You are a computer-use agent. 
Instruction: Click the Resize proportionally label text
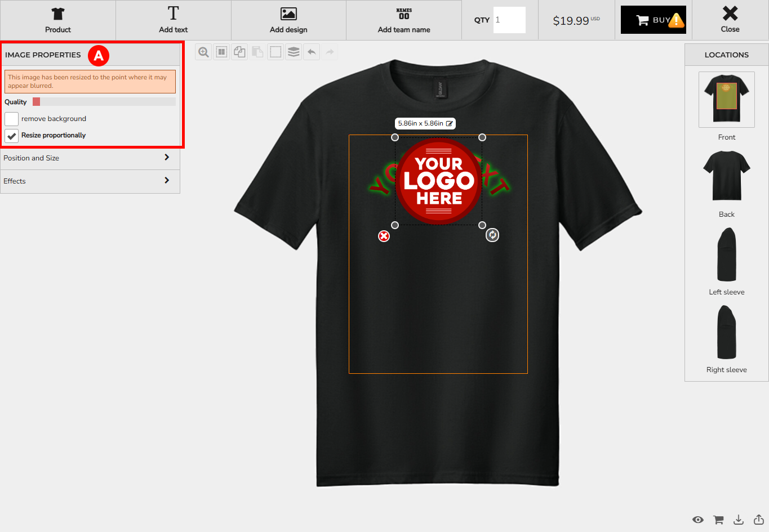54,136
